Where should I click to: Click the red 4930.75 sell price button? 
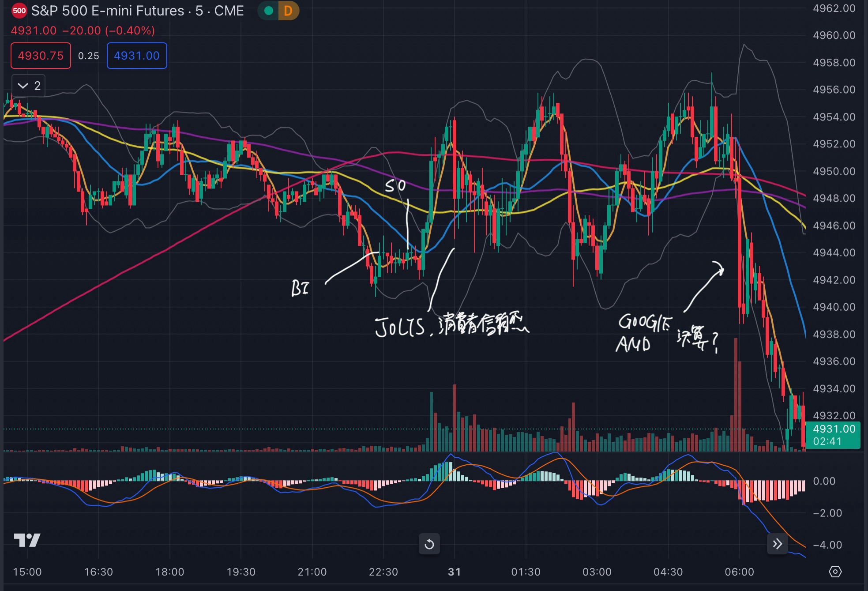coord(41,56)
